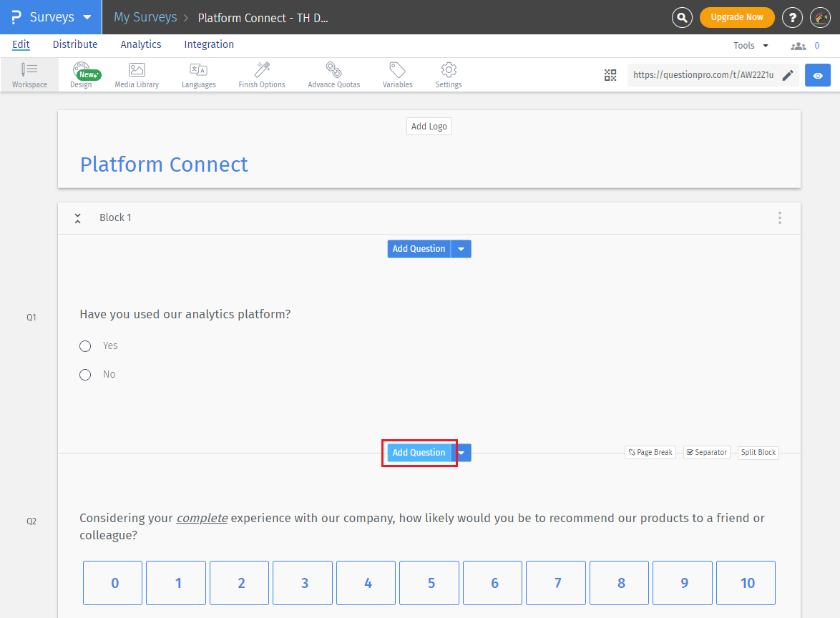The width and height of the screenshot is (840, 618).
Task: Collapse Block 1 section
Action: pyautogui.click(x=78, y=218)
